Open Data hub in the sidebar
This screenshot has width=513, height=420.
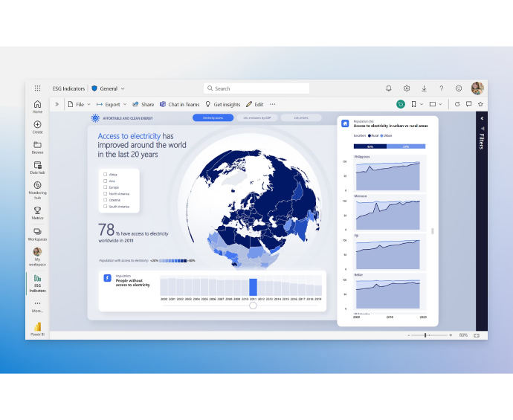point(37,167)
